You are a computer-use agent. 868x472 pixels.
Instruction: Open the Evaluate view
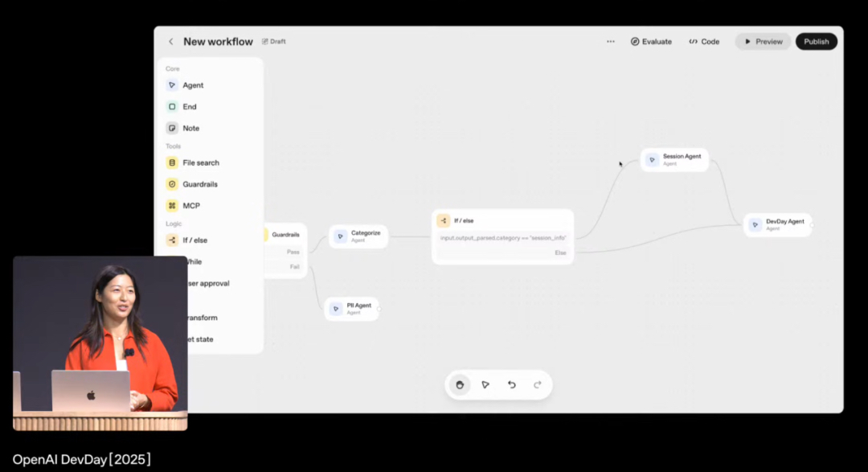pyautogui.click(x=651, y=42)
